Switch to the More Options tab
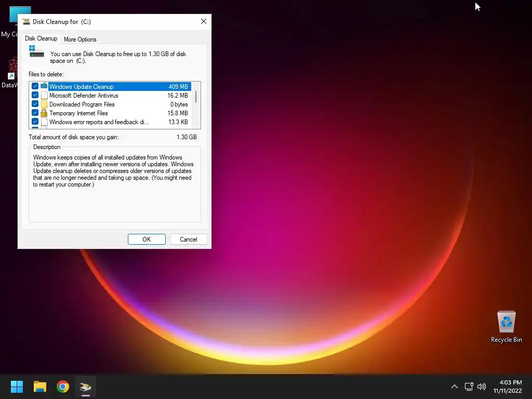The width and height of the screenshot is (532, 399). click(80, 39)
